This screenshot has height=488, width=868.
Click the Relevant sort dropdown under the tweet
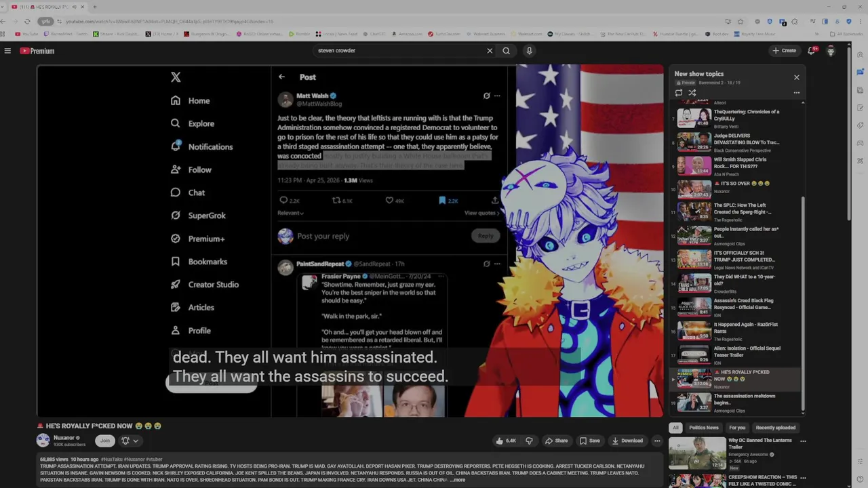pos(290,213)
